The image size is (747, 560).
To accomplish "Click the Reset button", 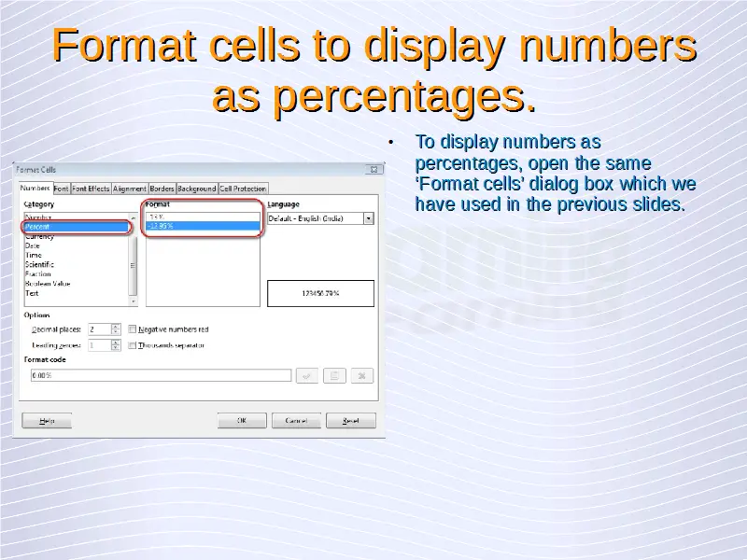I will point(350,421).
